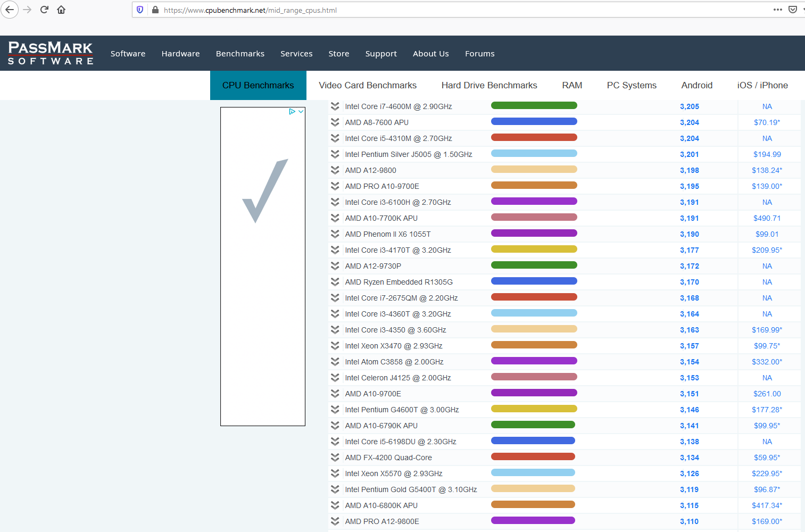
Task: Expand details for Intel Pentium Silver J5005
Action: (335, 154)
